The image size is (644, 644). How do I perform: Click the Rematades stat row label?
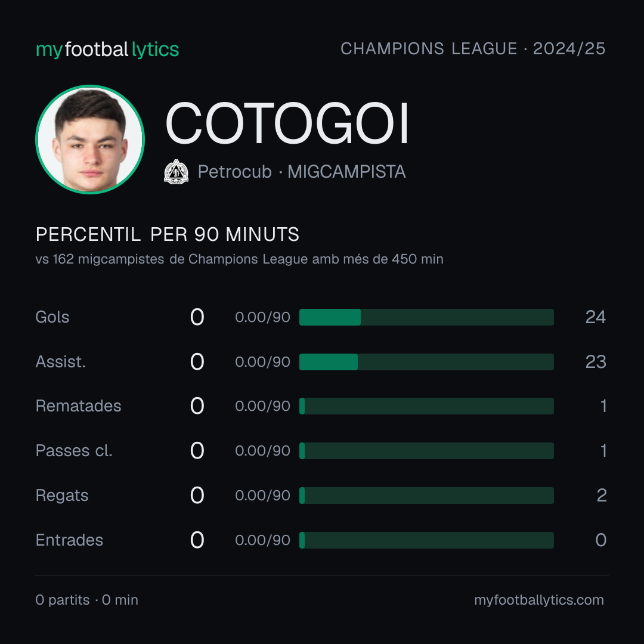(x=79, y=406)
